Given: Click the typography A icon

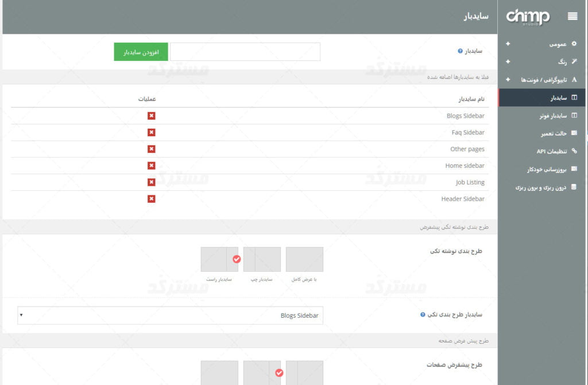Looking at the screenshot, I should [x=574, y=79].
